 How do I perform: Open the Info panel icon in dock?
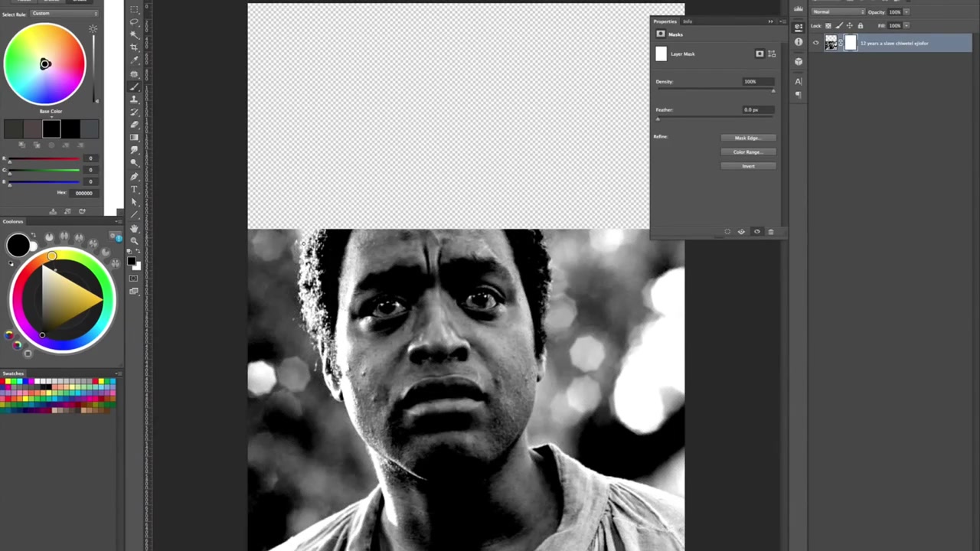799,42
